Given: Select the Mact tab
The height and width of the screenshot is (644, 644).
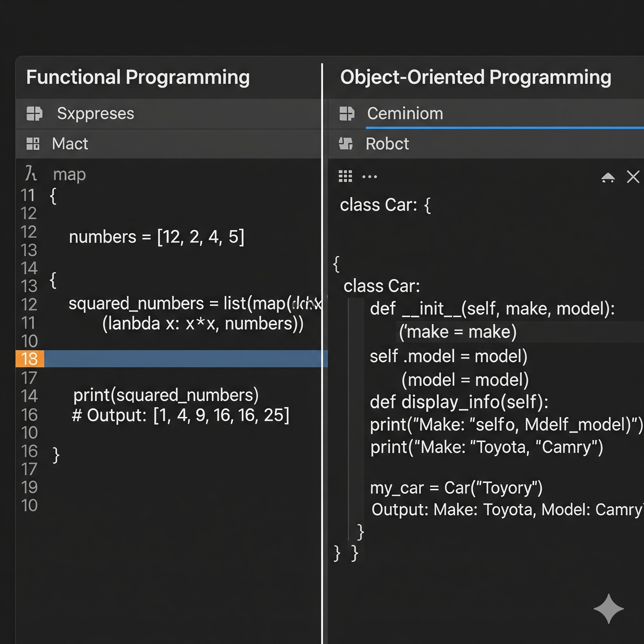Looking at the screenshot, I should tap(70, 144).
